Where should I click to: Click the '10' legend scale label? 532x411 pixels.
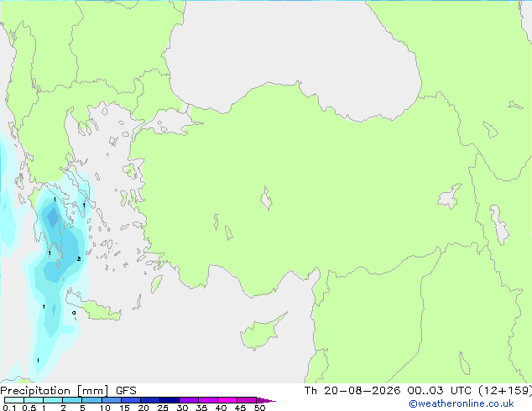click(105, 408)
